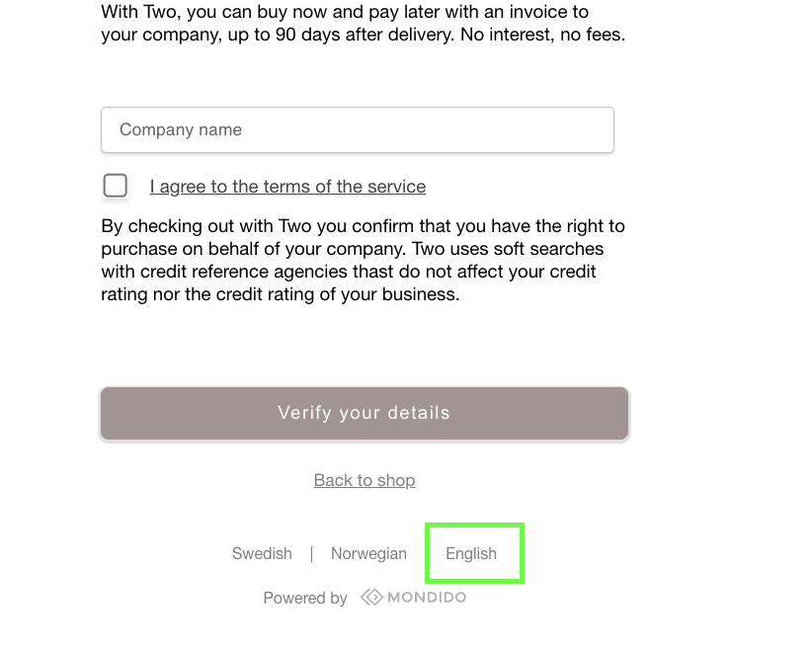Switch language to Norwegian
The image size is (812, 646).
[x=368, y=553]
